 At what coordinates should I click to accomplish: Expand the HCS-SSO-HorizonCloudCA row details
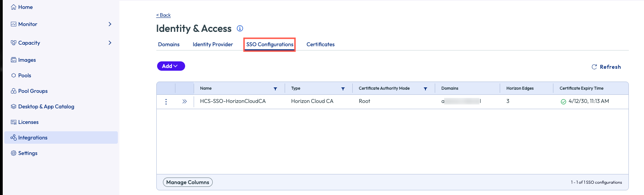[x=184, y=101]
